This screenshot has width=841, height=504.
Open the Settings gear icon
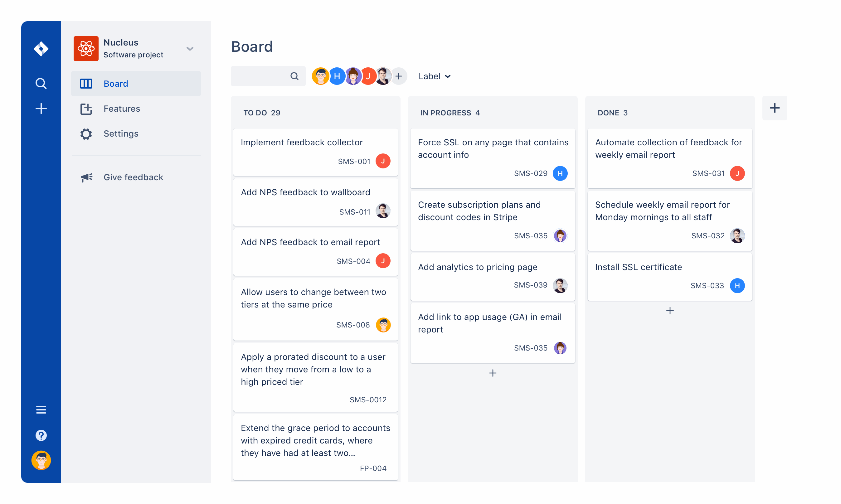click(x=86, y=134)
